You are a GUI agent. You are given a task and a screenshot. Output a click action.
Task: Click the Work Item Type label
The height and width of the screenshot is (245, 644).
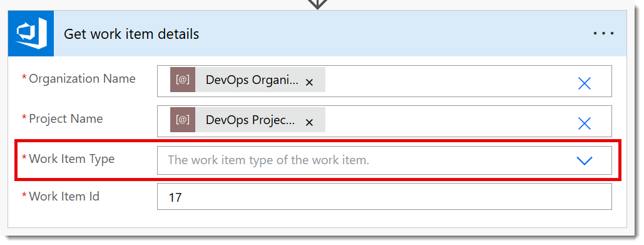point(71,159)
